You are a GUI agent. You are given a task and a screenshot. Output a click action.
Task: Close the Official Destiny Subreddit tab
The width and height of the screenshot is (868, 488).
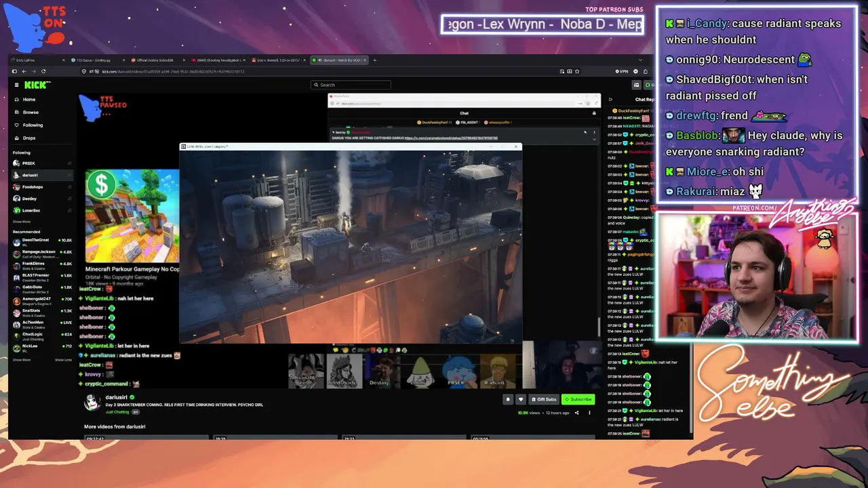184,60
